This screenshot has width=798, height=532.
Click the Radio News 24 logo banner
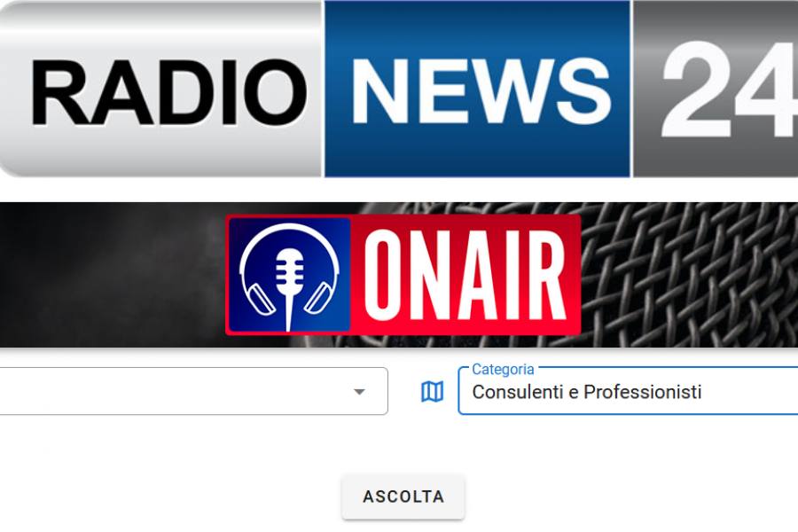(x=399, y=89)
